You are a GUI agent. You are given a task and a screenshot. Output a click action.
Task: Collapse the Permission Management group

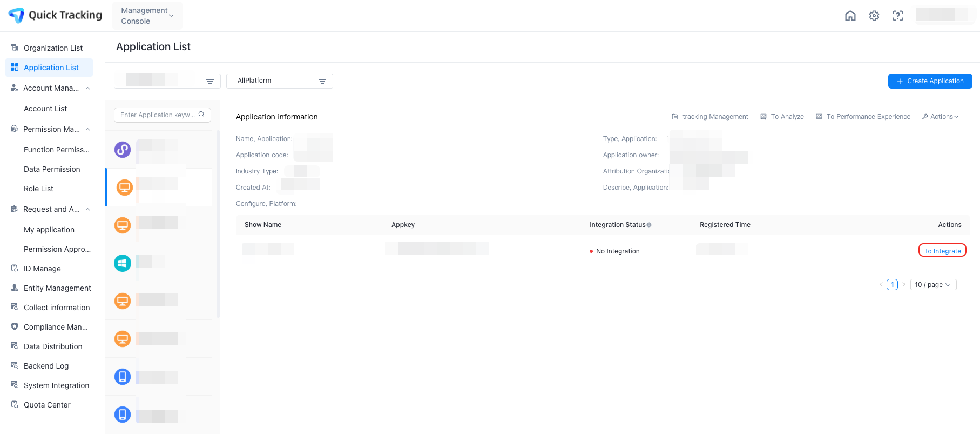[x=88, y=129]
